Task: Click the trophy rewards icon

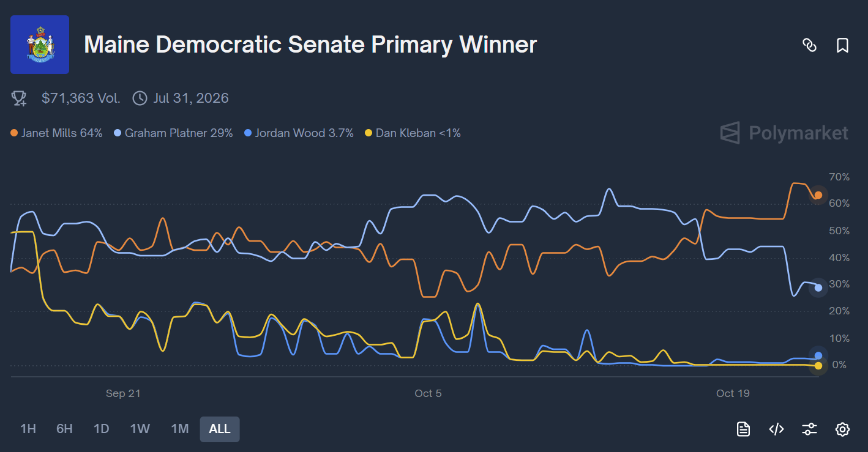Action: click(19, 98)
